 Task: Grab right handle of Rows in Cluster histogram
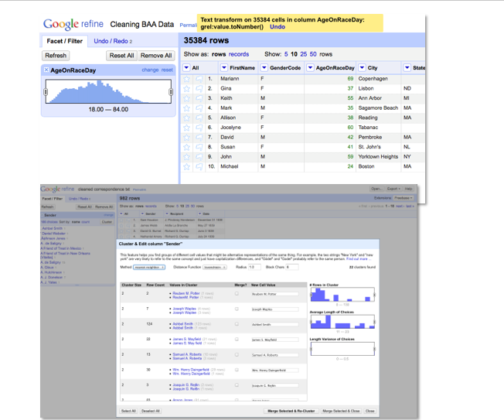[x=374, y=295]
